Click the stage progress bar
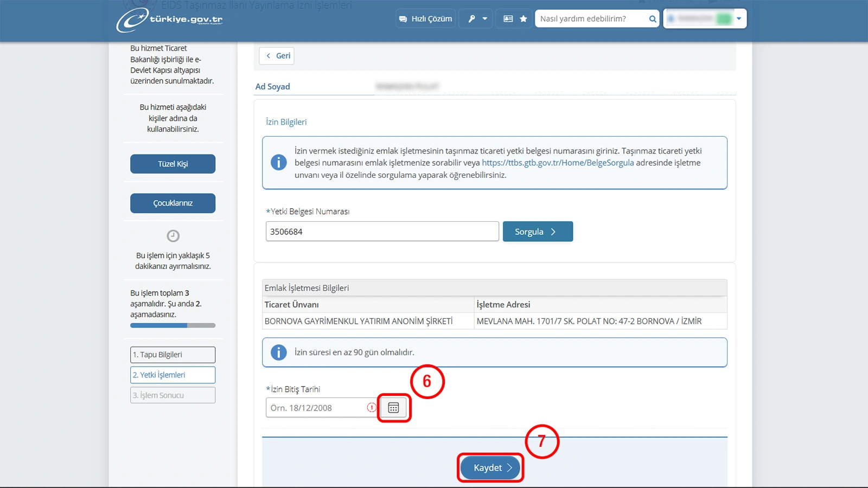The height and width of the screenshot is (488, 868). (x=173, y=325)
